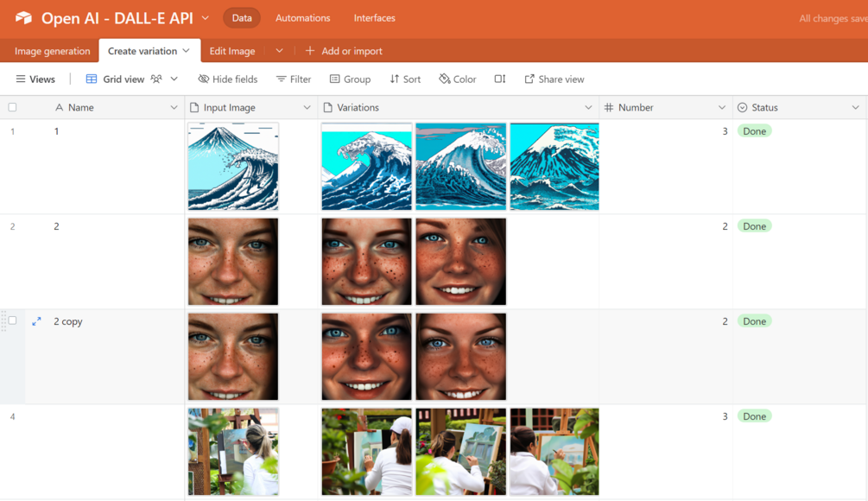The width and height of the screenshot is (868, 501).
Task: Switch to Edit Image table
Action: (x=232, y=51)
